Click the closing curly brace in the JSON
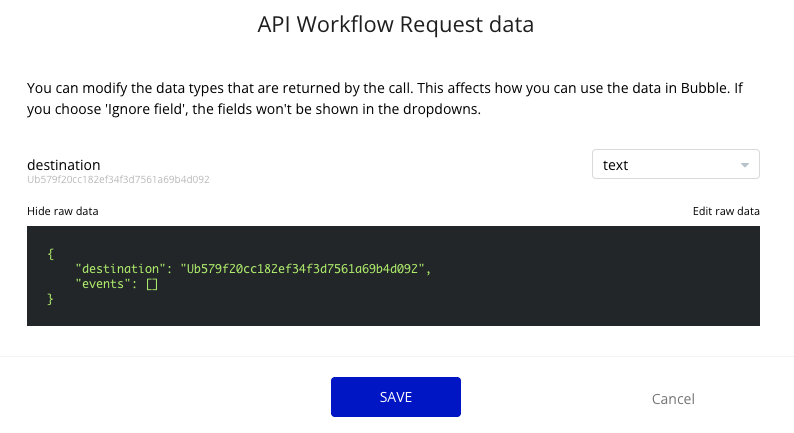The width and height of the screenshot is (794, 433). (x=50, y=299)
